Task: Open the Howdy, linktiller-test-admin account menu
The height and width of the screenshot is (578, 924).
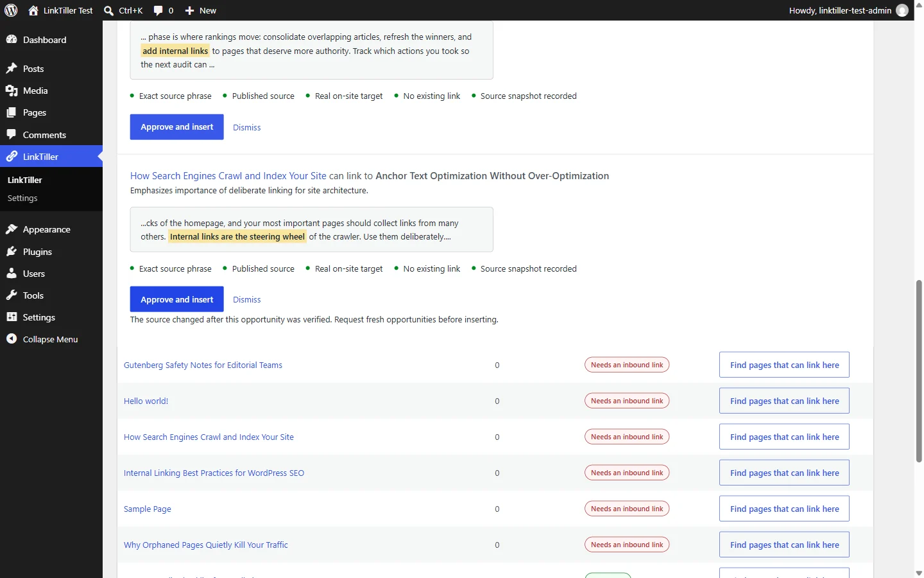Action: (x=848, y=10)
